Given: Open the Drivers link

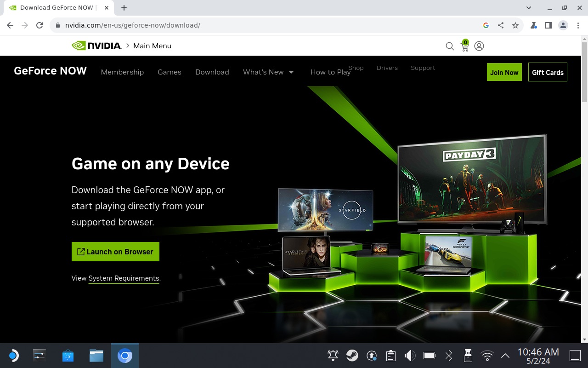Looking at the screenshot, I should click(x=387, y=68).
